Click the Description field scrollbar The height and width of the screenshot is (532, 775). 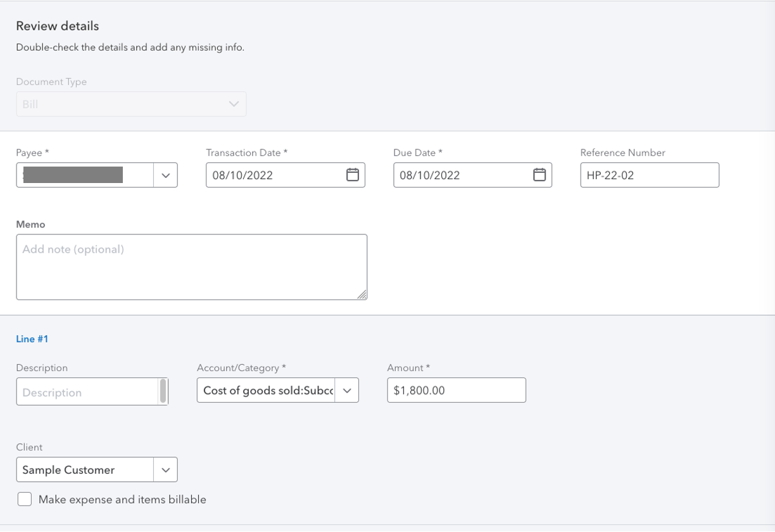[x=164, y=391]
